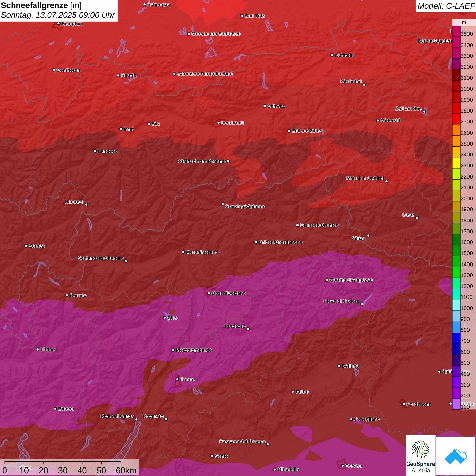The width and height of the screenshot is (476, 476).
Task: Click the Schneefallgrenze [m] title
Action: (x=41, y=5)
